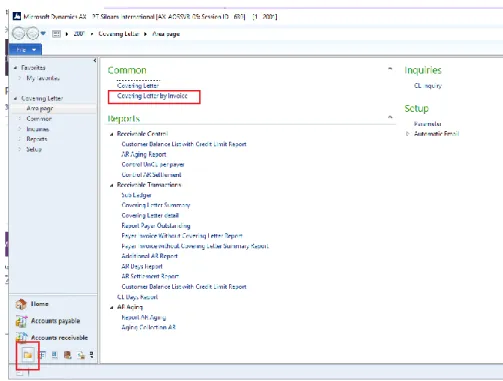Click the address bar view icon
This screenshot has width=503, height=381.
(x=56, y=34)
